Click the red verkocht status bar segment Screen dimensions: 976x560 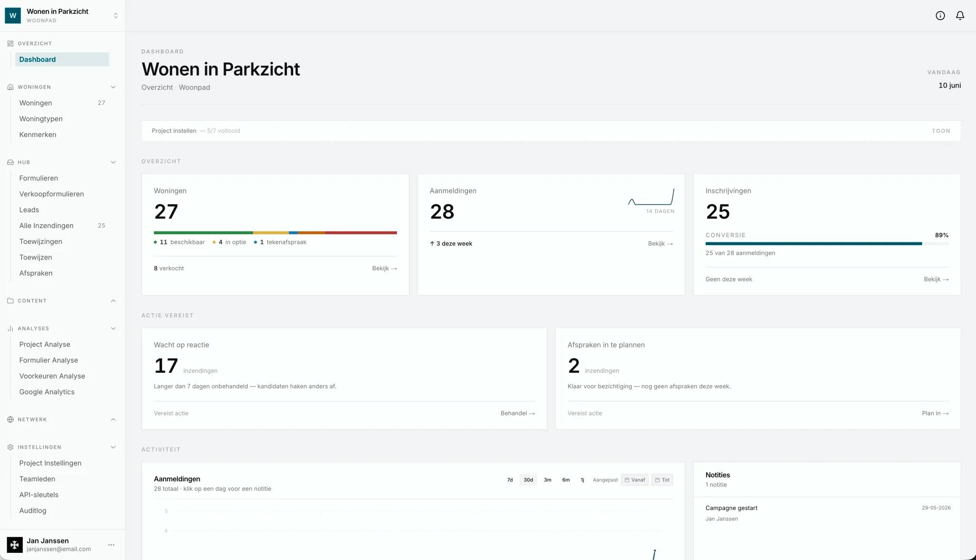pyautogui.click(x=361, y=233)
